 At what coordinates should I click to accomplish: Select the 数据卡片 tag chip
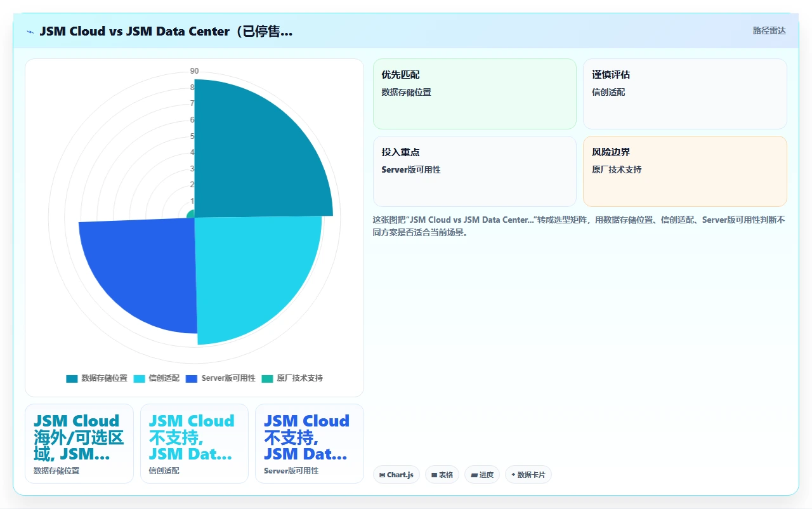point(528,475)
